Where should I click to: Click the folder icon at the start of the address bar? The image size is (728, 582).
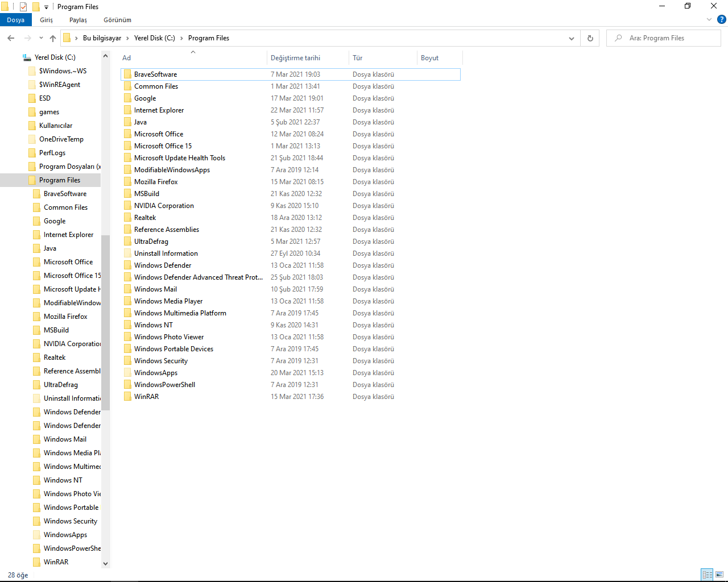[67, 38]
